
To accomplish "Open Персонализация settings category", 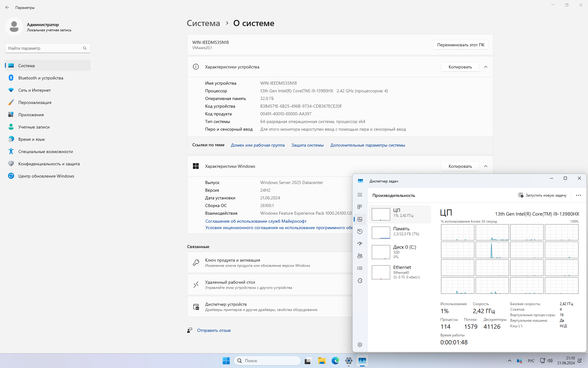I will (48, 102).
